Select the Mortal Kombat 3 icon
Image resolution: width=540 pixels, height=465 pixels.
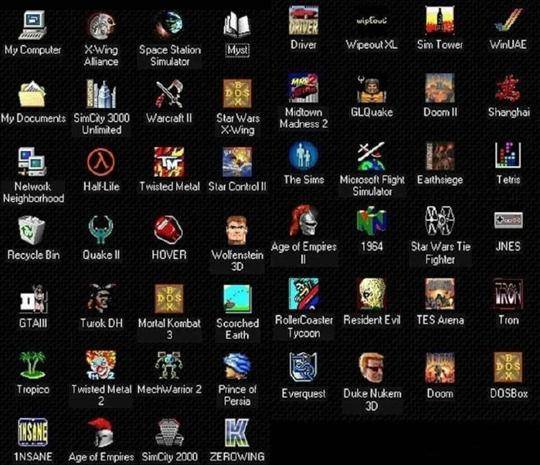pos(169,299)
